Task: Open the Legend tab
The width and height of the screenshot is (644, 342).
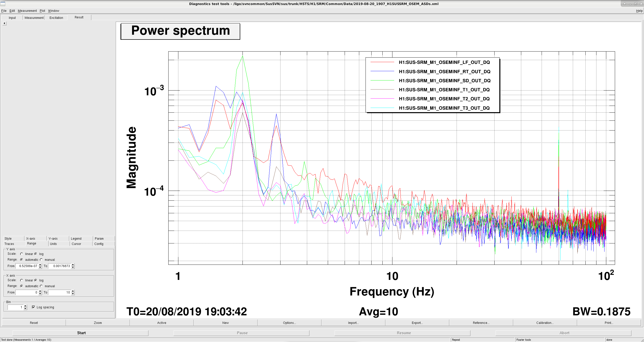Action: pos(76,239)
